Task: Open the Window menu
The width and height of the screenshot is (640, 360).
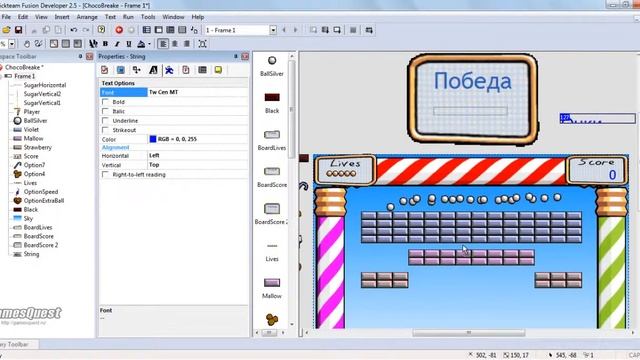Action: tap(173, 17)
